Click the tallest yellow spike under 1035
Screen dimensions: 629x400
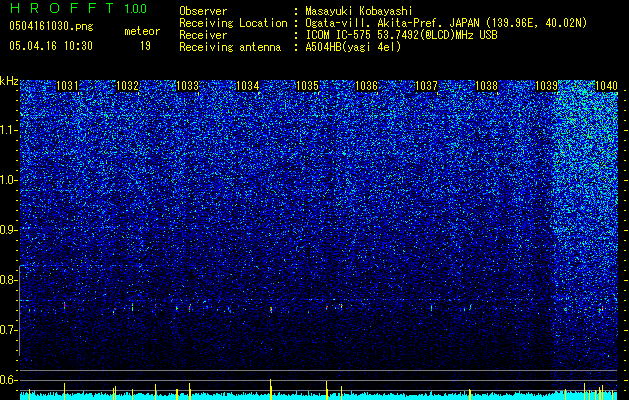pos(327,390)
